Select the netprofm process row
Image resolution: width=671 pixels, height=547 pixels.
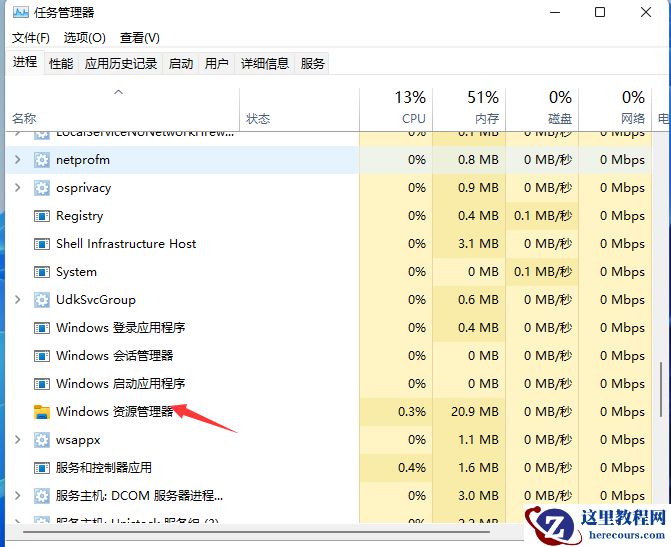point(329,160)
